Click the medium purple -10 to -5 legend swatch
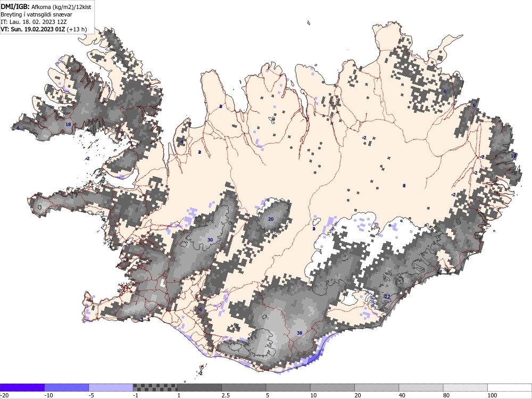 66,387
